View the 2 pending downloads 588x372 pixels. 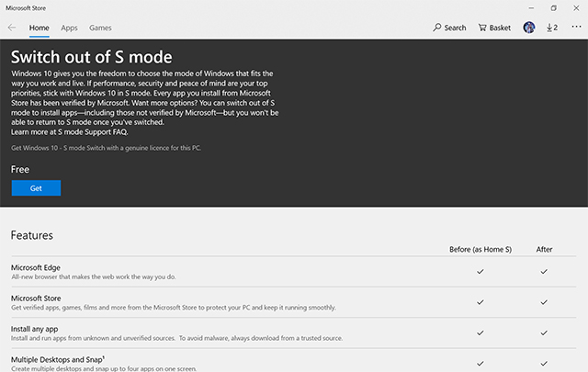[x=551, y=28]
